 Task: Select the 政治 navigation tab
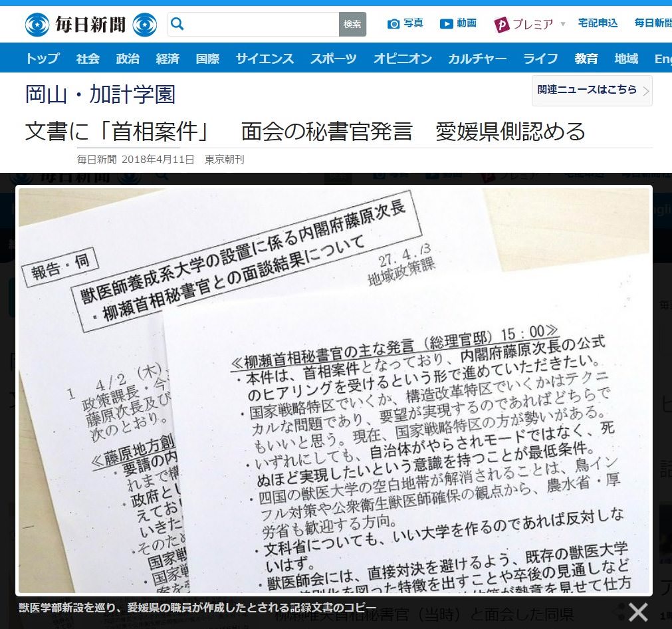pos(128,59)
